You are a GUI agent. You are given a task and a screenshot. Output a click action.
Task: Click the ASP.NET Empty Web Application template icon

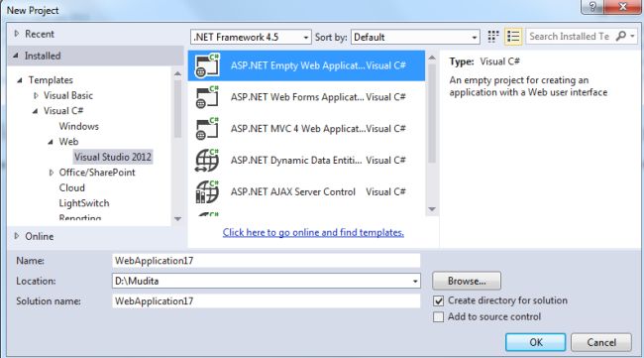(207, 65)
